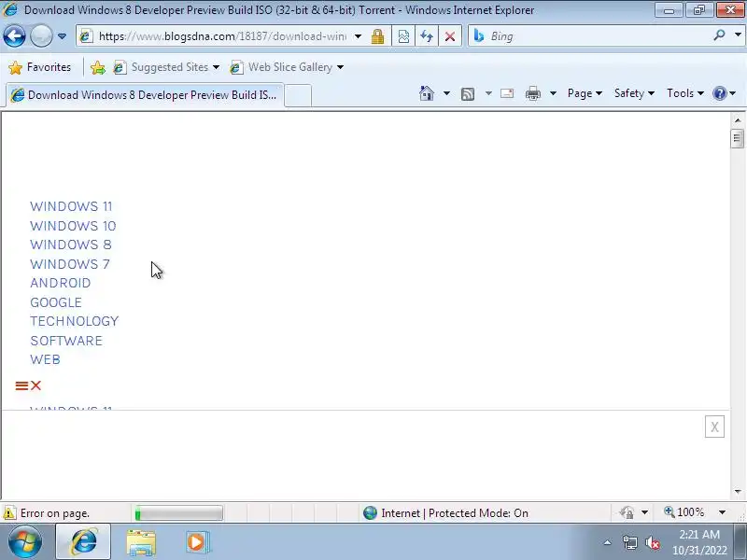Click the vertical scrollbar thumb
This screenshot has width=747, height=560.
738,138
